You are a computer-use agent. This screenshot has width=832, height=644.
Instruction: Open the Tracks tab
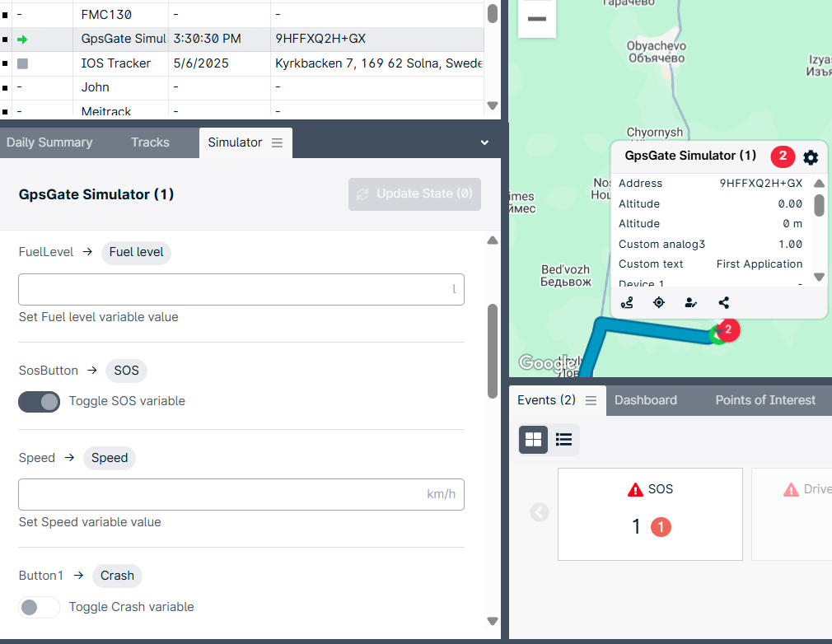click(x=150, y=142)
